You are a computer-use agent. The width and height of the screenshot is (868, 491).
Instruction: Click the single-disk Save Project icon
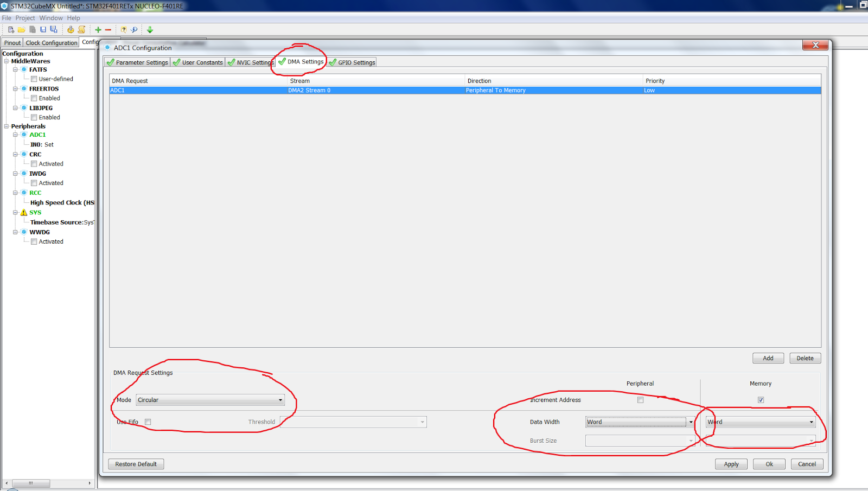tap(43, 30)
